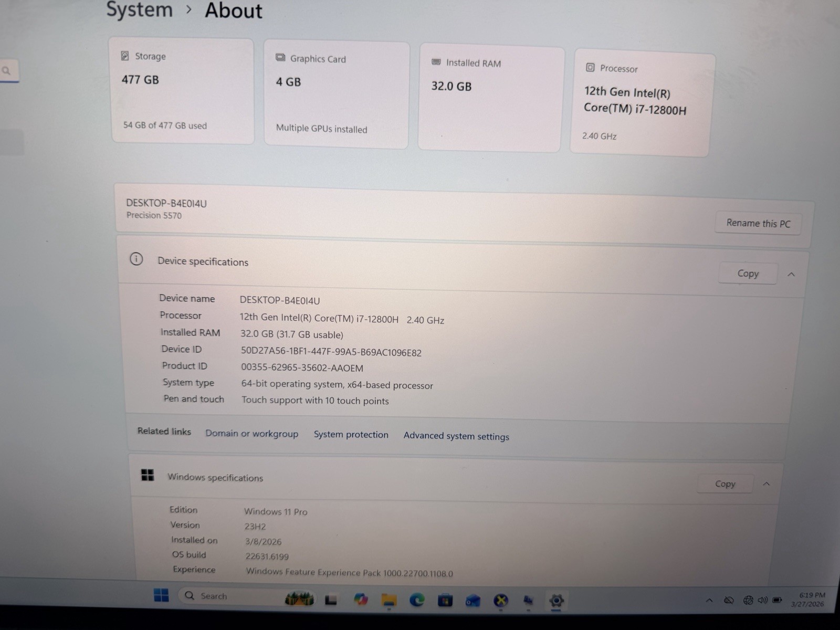Open Microsoft Edge from the taskbar
The image size is (840, 630).
click(x=416, y=598)
